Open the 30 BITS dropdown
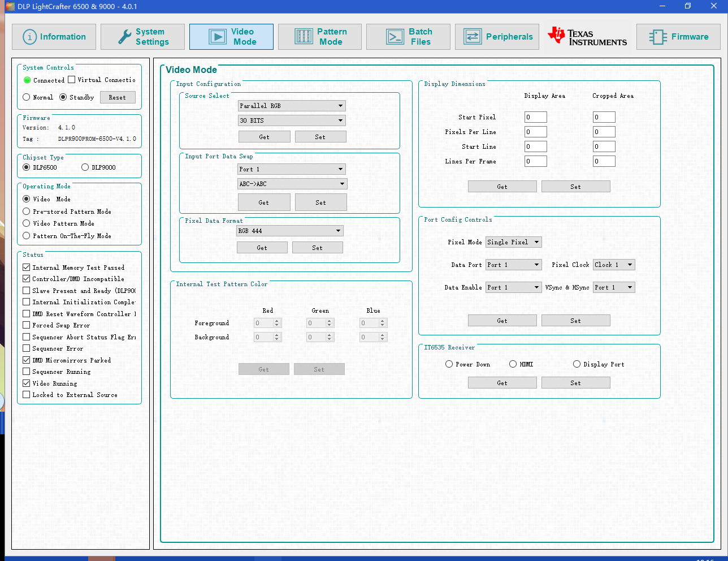The height and width of the screenshot is (561, 728). [x=292, y=120]
